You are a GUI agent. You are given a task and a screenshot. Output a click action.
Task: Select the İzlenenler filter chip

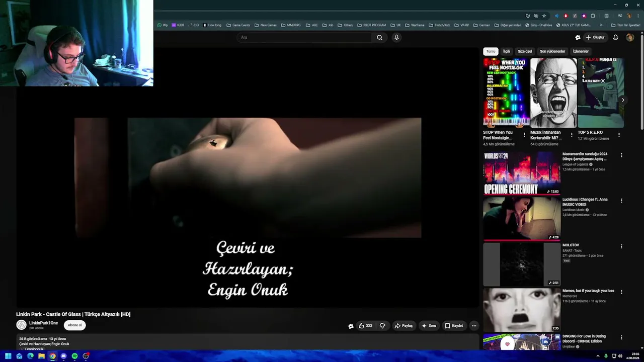[581, 51]
